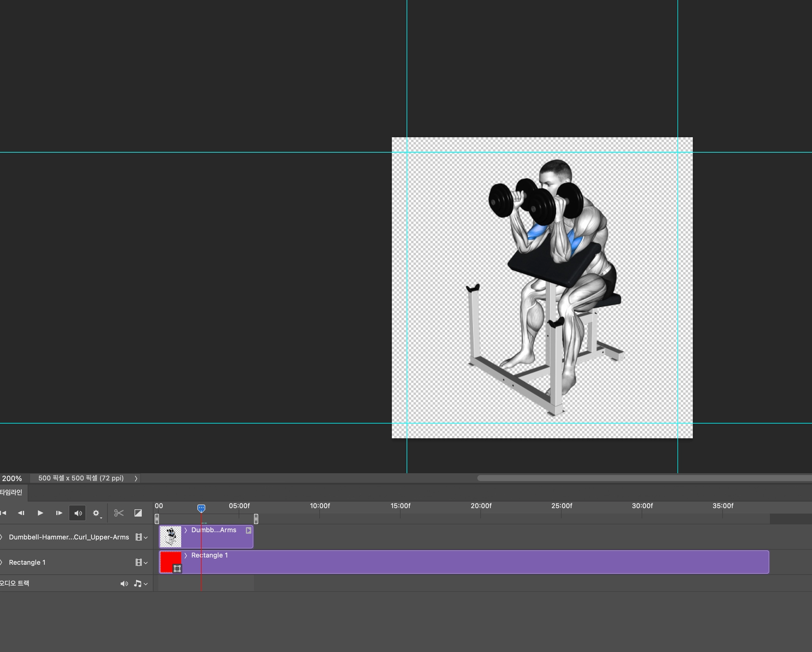Advance to the next frame
Screen dimensions: 812x652
pyautogui.click(x=59, y=513)
